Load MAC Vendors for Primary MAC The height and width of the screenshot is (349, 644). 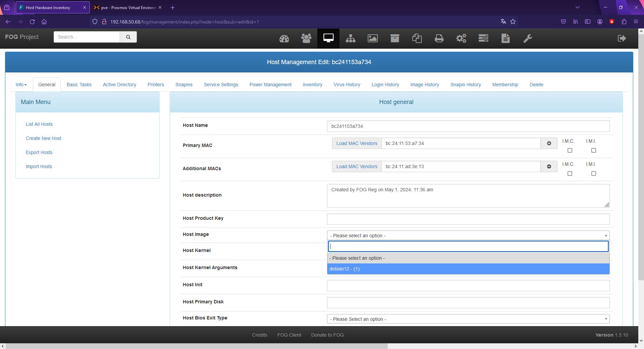coord(357,143)
